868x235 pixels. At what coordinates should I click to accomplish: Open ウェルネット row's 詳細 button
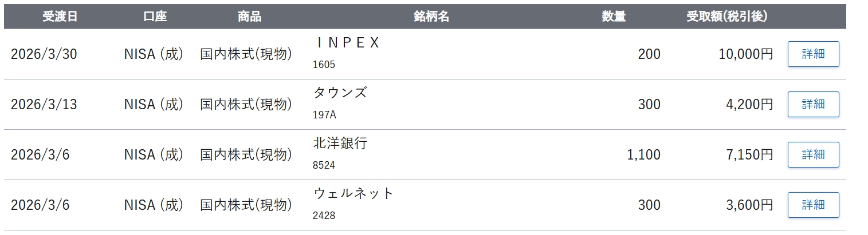(813, 205)
